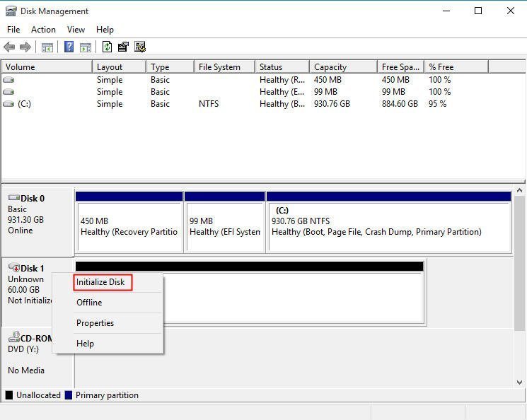Click the 884.60 GB free space cell
Viewport: 527px width, 420px height.
400,104
